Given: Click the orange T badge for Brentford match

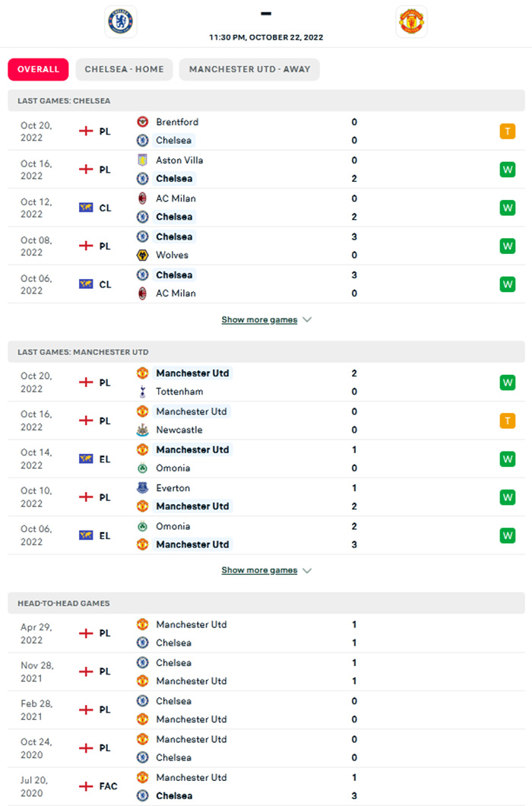Looking at the screenshot, I should [x=507, y=132].
